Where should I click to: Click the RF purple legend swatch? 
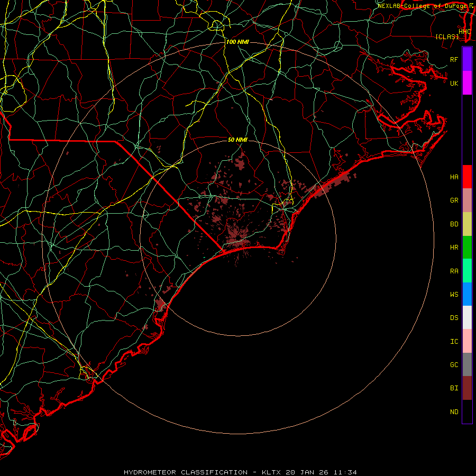pyautogui.click(x=467, y=59)
